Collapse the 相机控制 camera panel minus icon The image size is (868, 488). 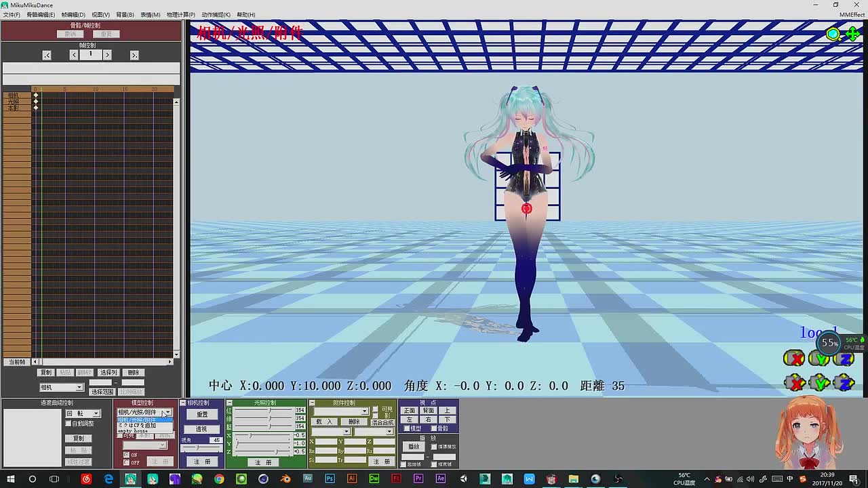[x=183, y=403]
